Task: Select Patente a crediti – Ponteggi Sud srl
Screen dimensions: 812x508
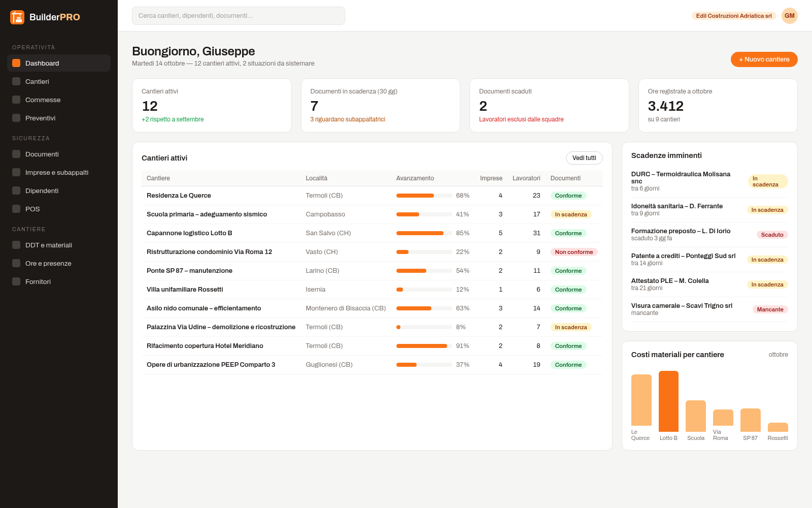Action: pyautogui.click(x=709, y=260)
